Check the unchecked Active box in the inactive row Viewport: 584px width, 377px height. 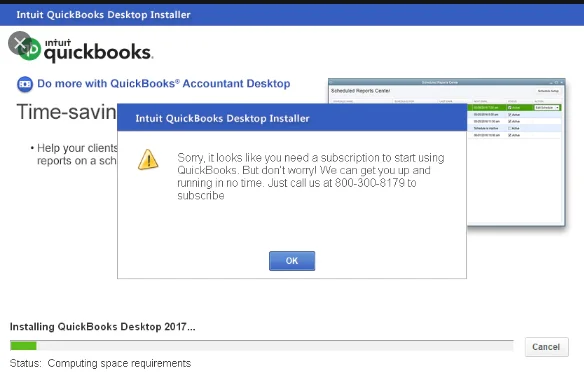click(x=510, y=128)
